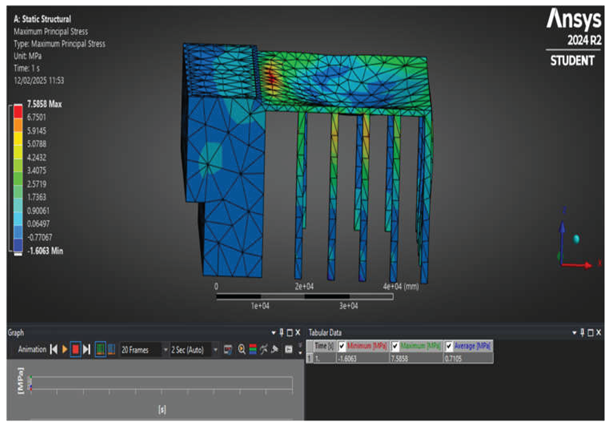Select distributed animation mode icon
Viewport: 609px width, 424px height.
pyautogui.click(x=100, y=349)
